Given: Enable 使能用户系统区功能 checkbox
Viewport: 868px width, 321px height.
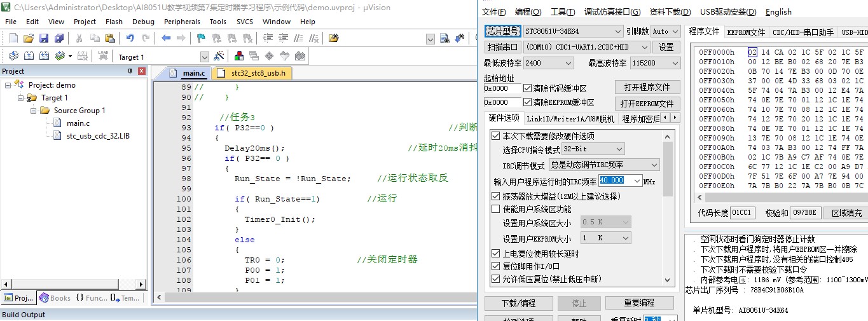Looking at the screenshot, I should coord(496,208).
